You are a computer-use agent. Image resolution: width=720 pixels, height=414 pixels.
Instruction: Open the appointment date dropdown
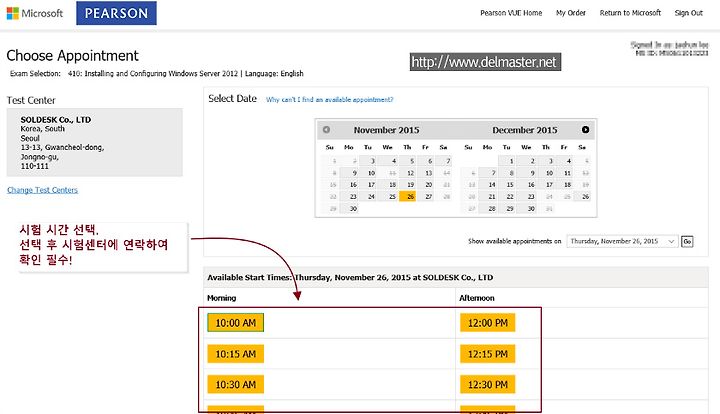pos(622,241)
